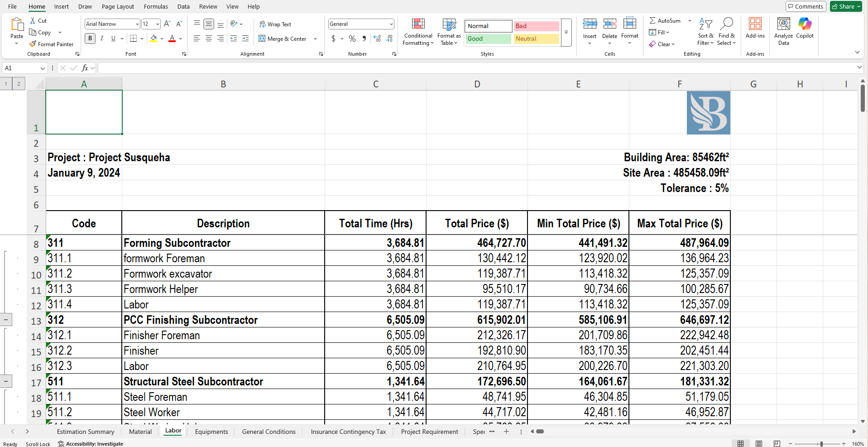The height and width of the screenshot is (447, 868).
Task: Click the Merge & Center icon
Action: coord(262,38)
